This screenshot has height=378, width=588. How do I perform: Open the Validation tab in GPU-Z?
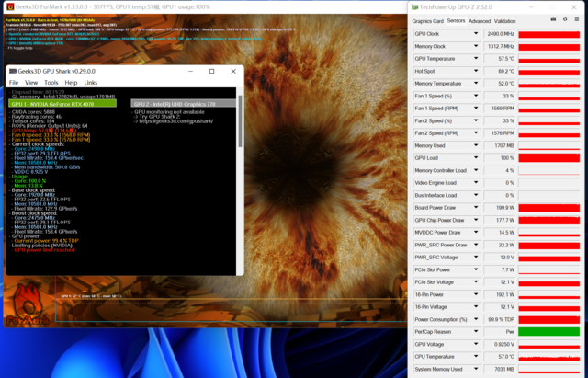tap(505, 20)
